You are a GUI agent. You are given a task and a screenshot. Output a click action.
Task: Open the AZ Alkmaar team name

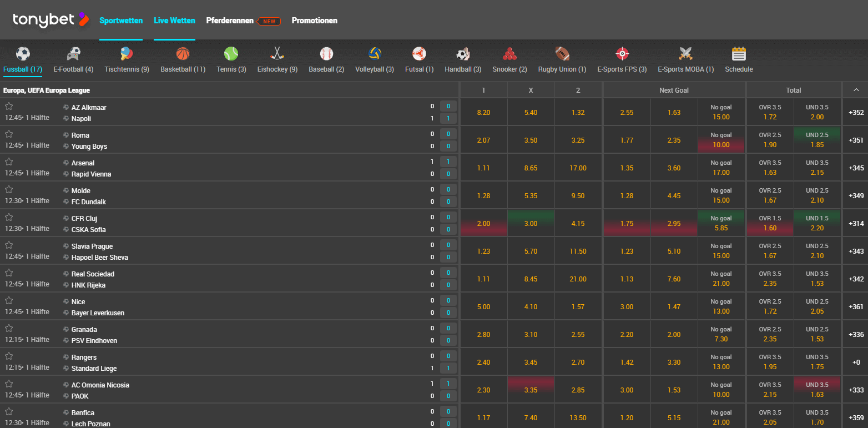[x=89, y=107]
